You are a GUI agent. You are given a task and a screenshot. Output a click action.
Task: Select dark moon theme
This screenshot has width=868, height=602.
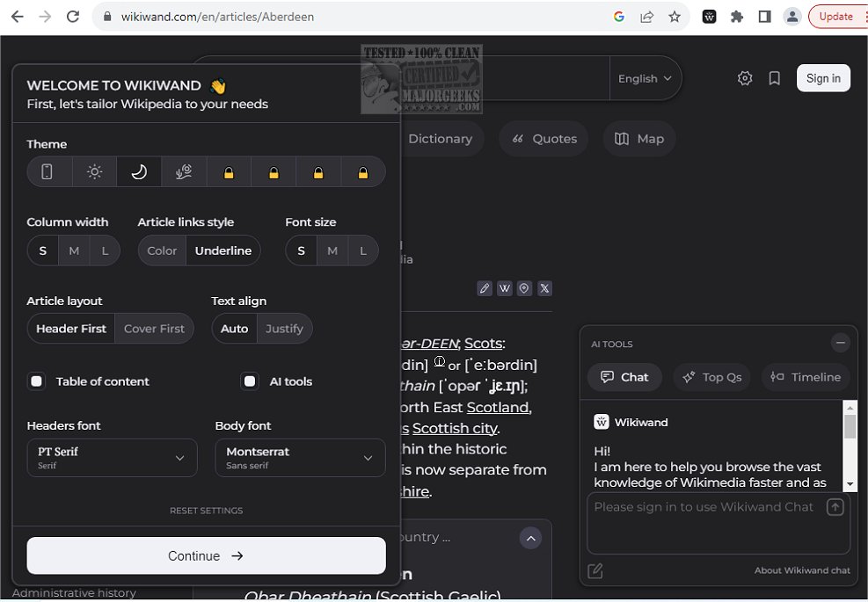(139, 172)
